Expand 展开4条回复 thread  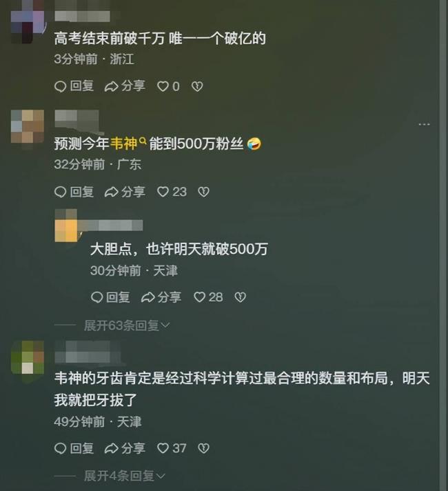124,476
